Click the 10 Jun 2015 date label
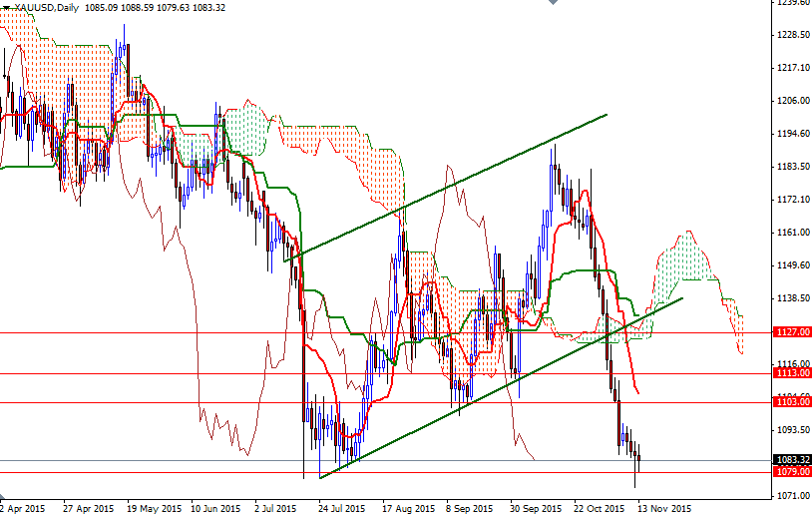This screenshot has height=515, width=812. point(215,508)
